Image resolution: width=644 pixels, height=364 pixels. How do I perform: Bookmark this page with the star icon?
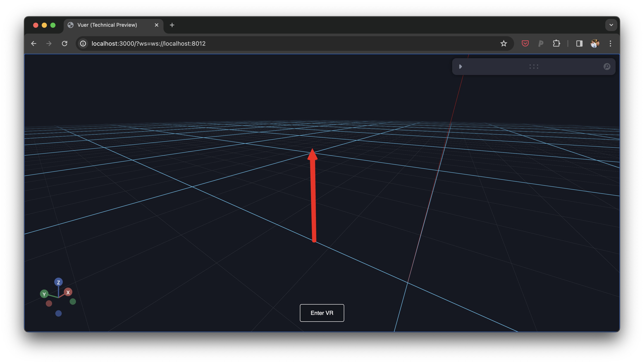504,44
